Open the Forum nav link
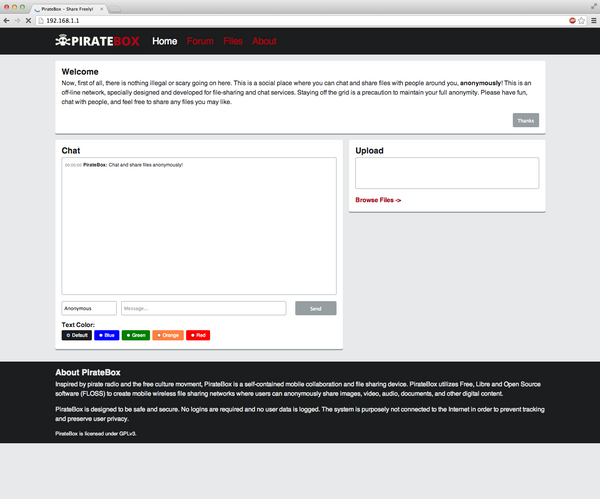600x499 pixels. 200,41
